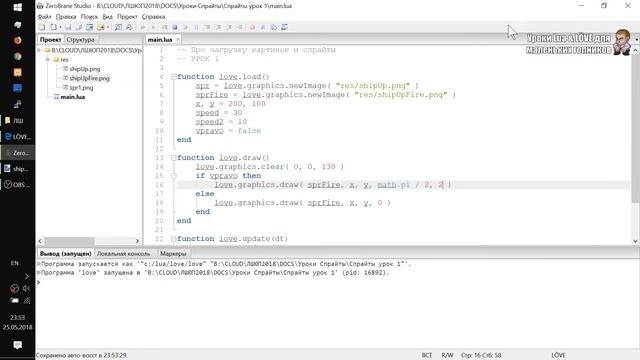Run as scratchpad toolbar icon
The image size is (640, 360).
pyautogui.click(x=164, y=27)
